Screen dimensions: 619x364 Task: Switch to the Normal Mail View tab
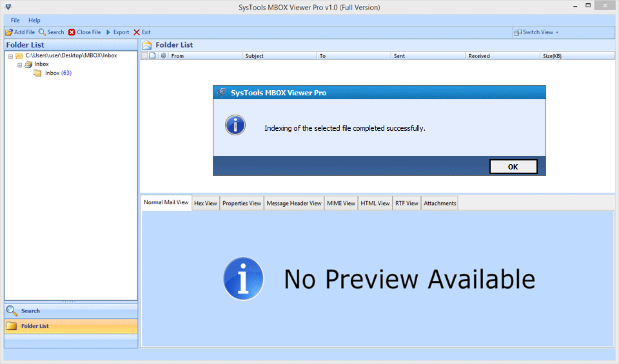click(166, 202)
